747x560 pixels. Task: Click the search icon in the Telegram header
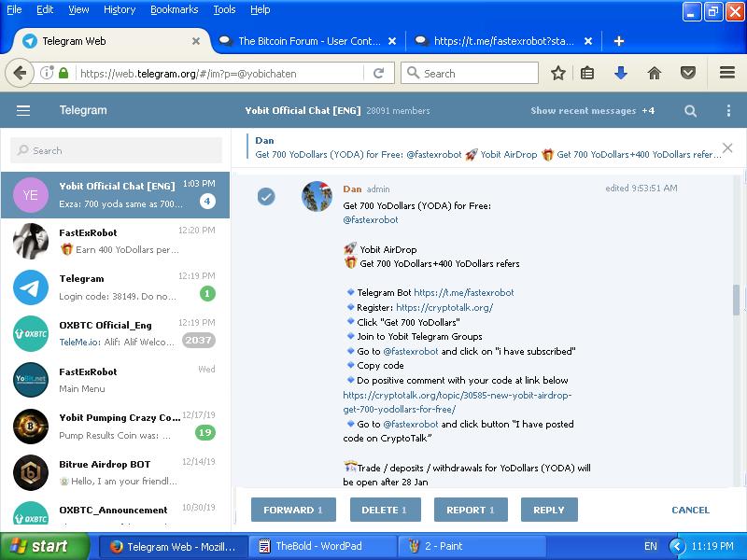[690, 111]
